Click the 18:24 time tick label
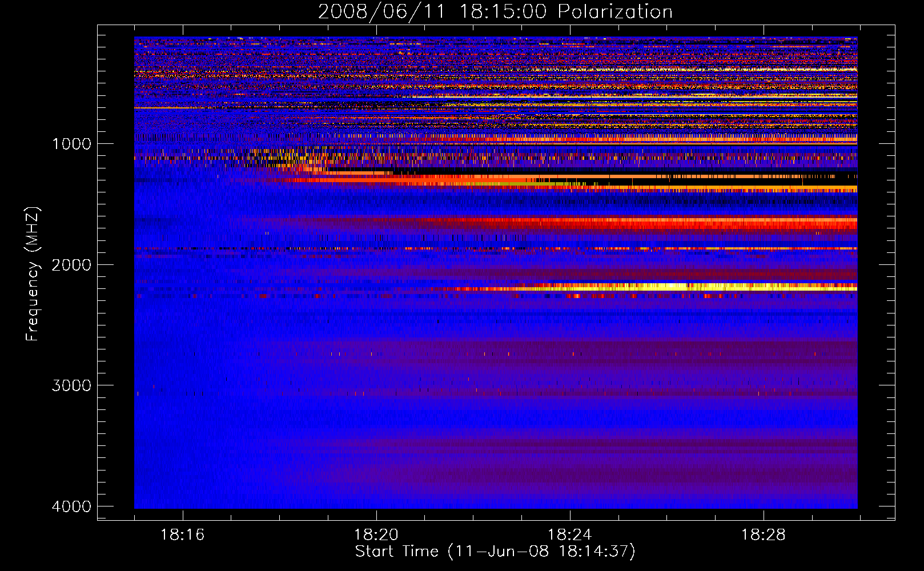 (x=569, y=535)
